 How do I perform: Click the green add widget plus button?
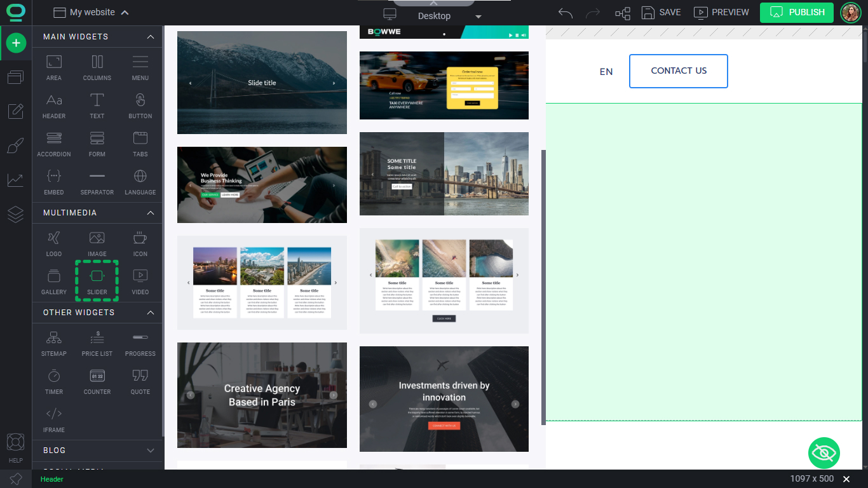coord(16,43)
